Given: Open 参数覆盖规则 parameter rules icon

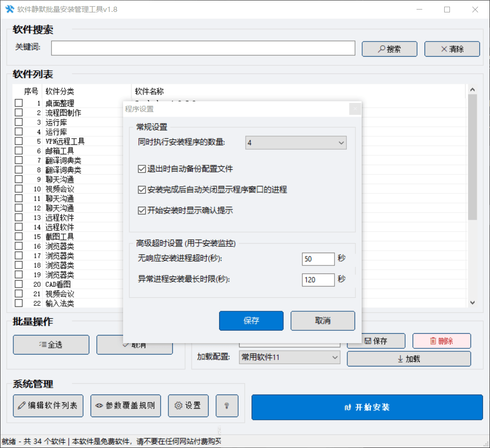Looking at the screenshot, I should (x=125, y=406).
